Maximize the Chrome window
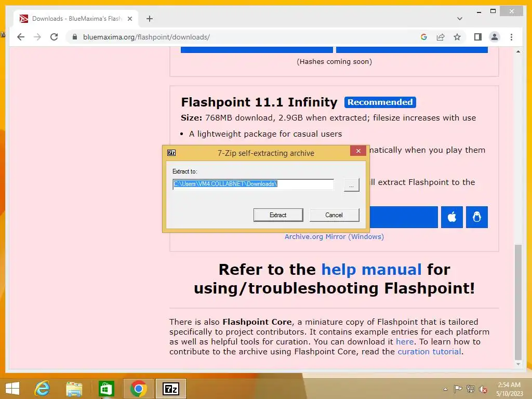The width and height of the screenshot is (532, 399). [x=493, y=11]
